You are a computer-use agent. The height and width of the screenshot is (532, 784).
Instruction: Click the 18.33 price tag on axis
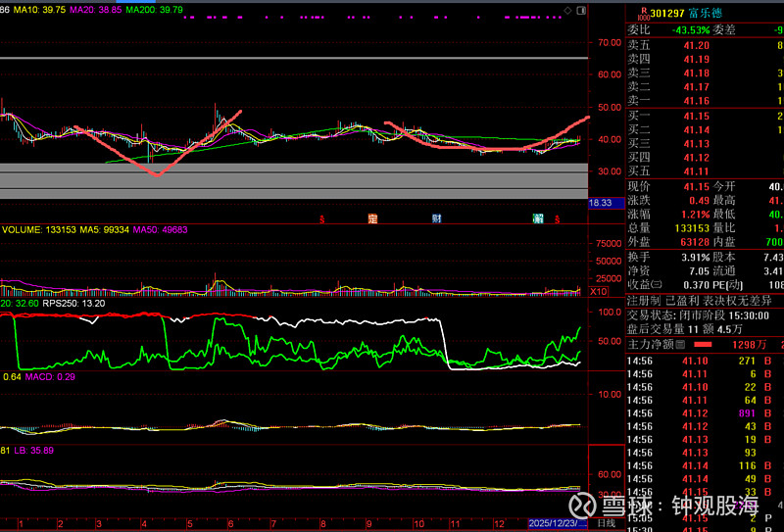600,203
